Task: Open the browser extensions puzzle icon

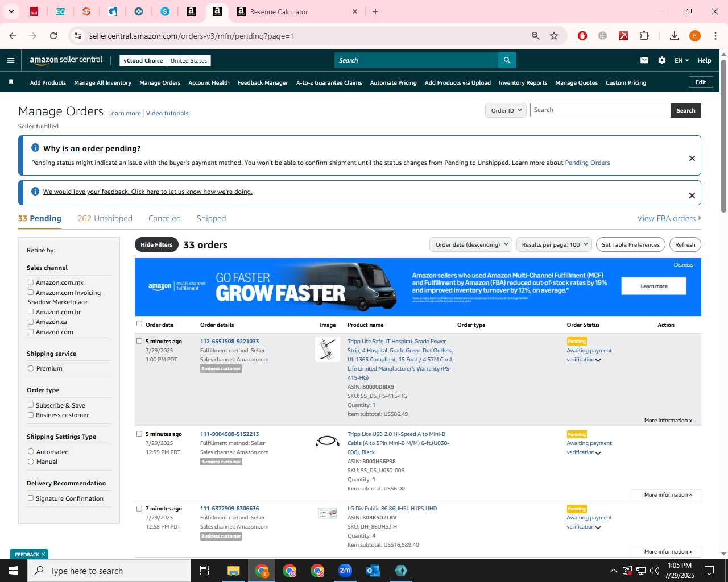Action: [644, 36]
